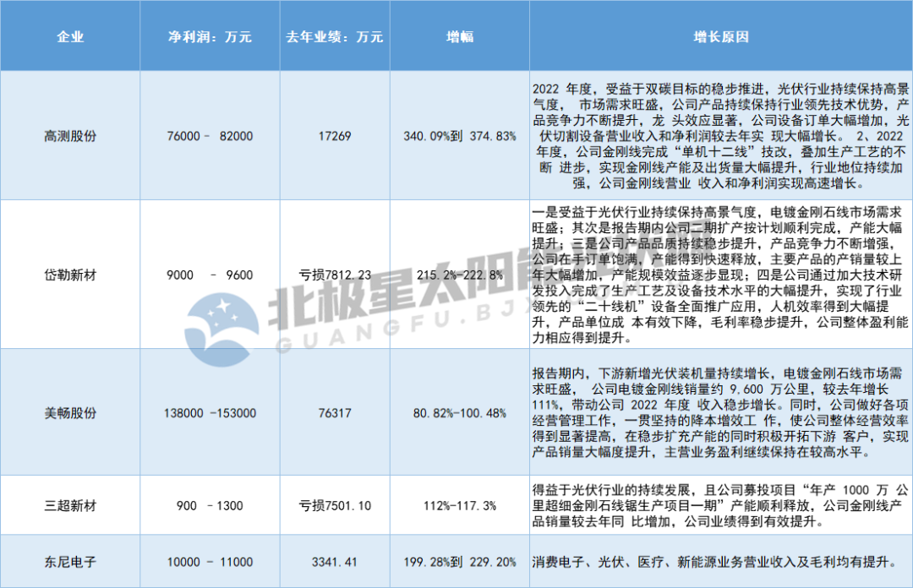Select the 80.82%-100.48% growth cell

click(459, 413)
